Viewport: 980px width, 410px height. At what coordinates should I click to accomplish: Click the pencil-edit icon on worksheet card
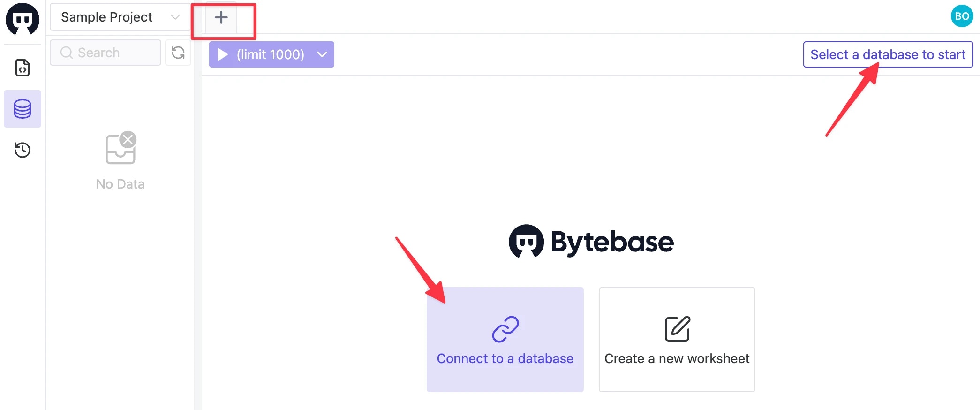pyautogui.click(x=677, y=328)
